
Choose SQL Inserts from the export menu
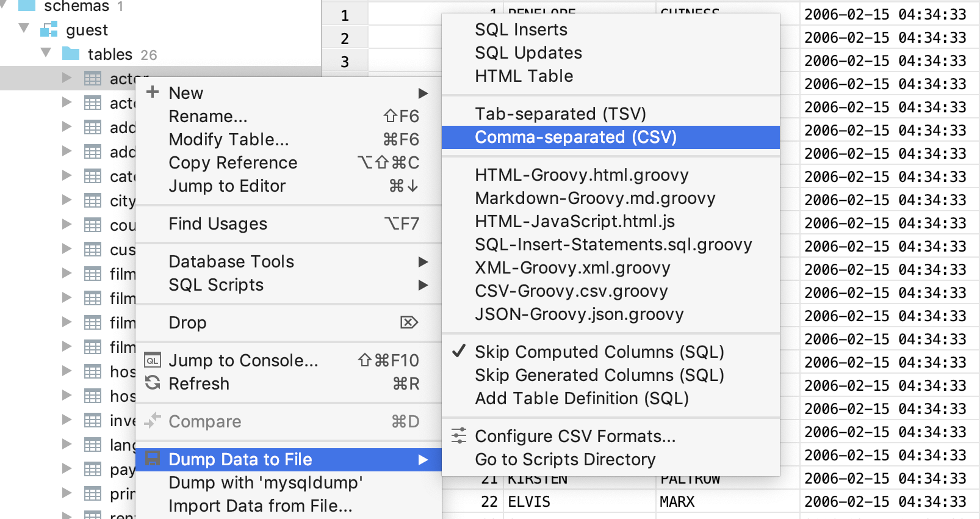coord(521,29)
